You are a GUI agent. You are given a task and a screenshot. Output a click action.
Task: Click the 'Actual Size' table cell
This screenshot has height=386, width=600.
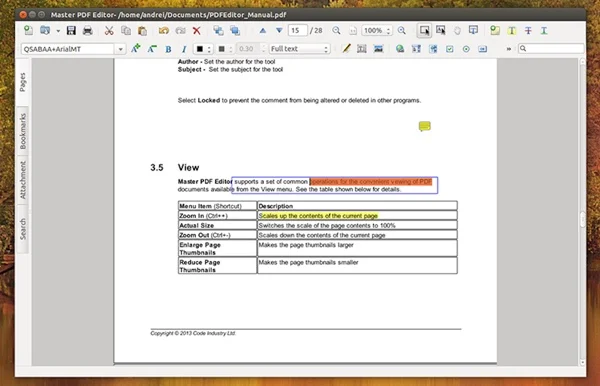(x=217, y=225)
